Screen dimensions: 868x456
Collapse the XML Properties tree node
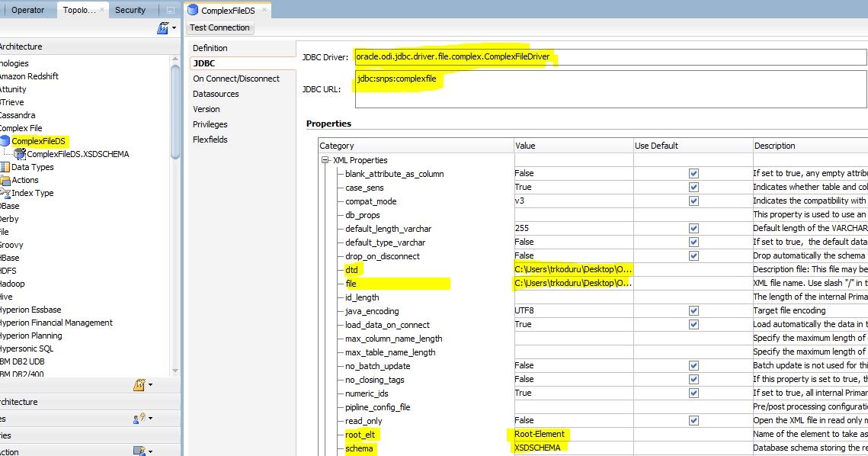(325, 159)
